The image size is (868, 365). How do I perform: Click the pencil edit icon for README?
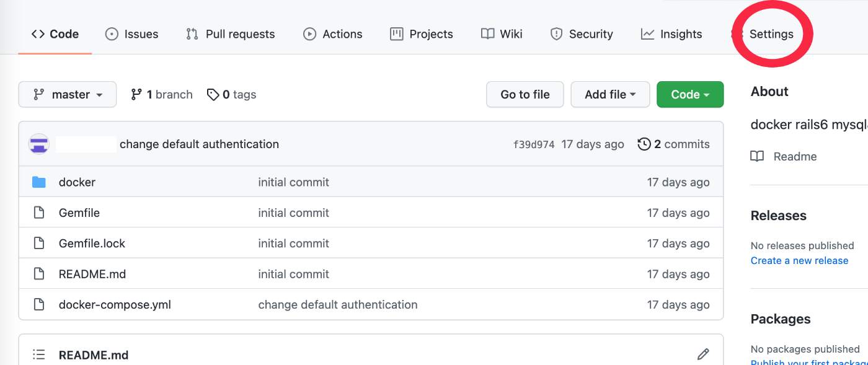[703, 354]
